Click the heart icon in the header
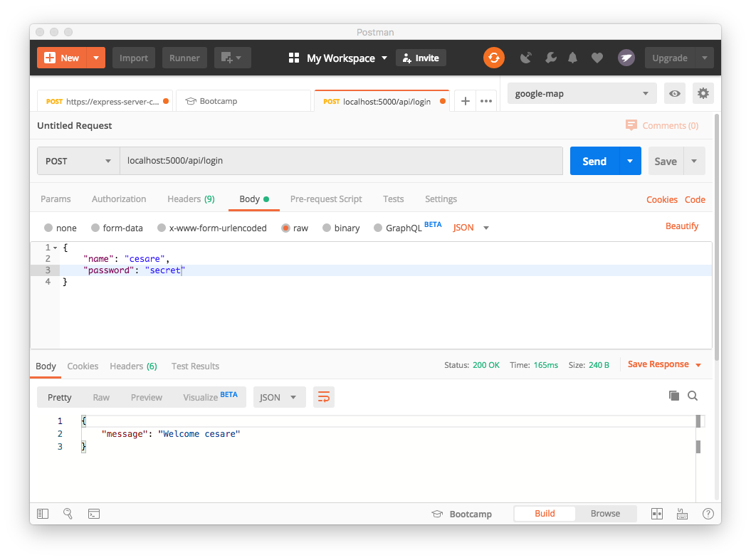 (597, 58)
